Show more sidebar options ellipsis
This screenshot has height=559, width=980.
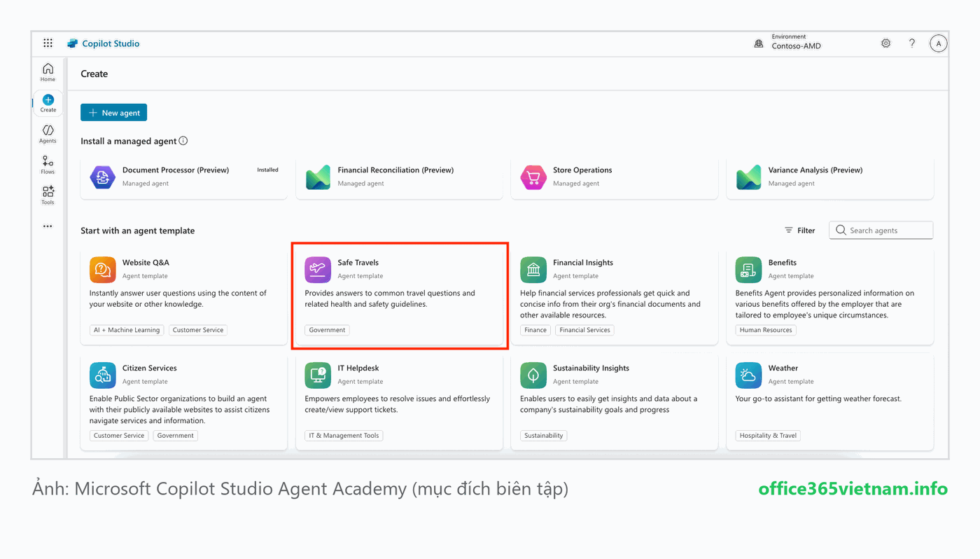point(48,226)
